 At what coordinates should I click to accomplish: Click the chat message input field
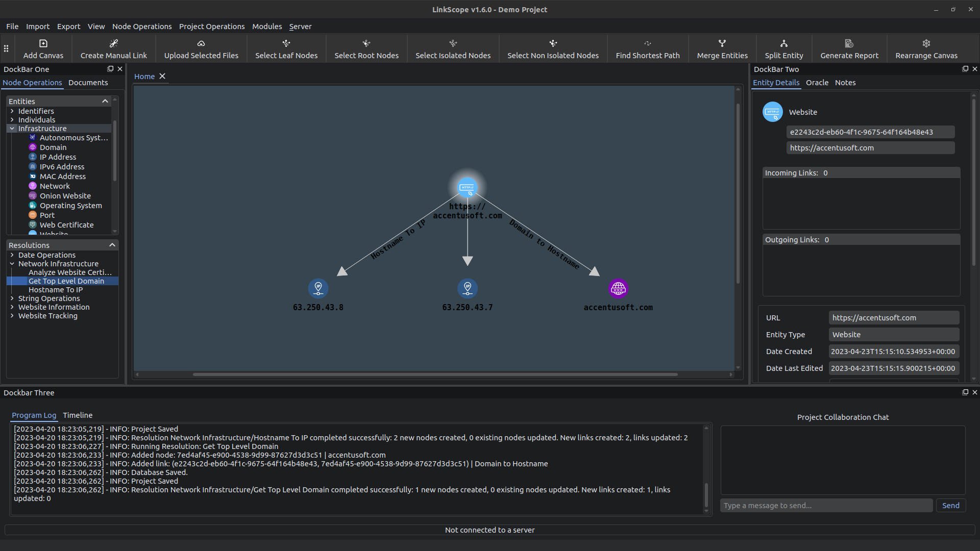(x=826, y=506)
